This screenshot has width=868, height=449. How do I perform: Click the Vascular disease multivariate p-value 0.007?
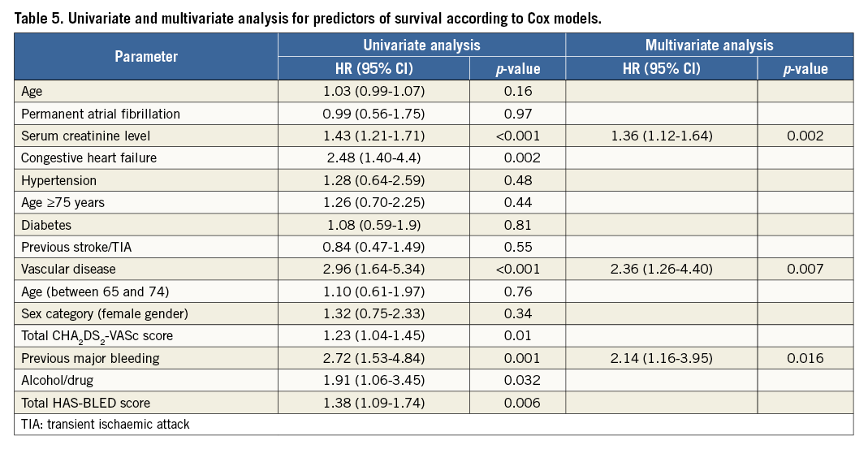click(x=805, y=269)
